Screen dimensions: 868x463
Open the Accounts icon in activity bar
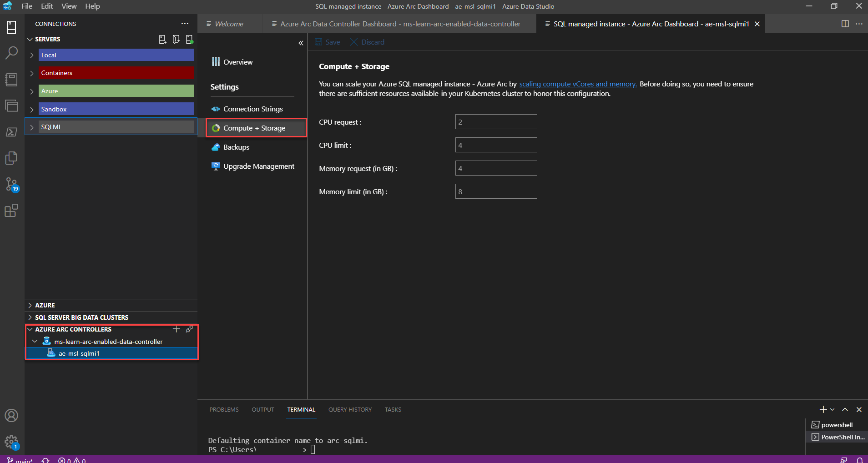coord(11,415)
